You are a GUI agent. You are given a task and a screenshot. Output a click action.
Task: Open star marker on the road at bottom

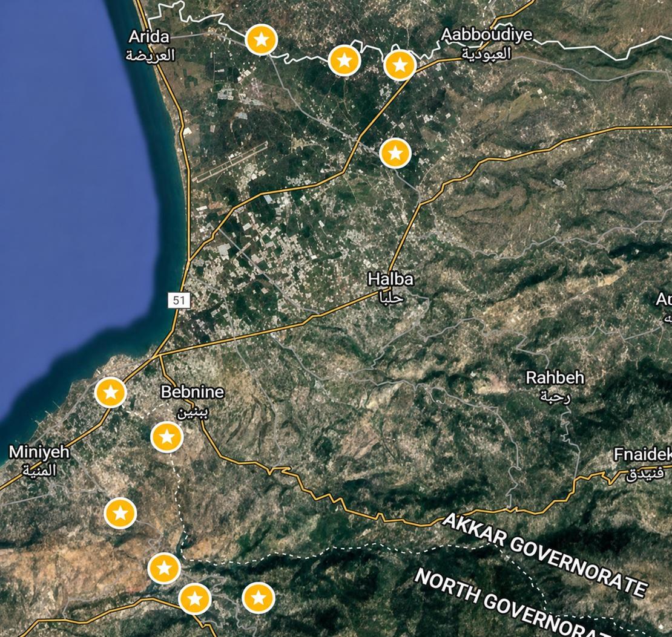195,598
